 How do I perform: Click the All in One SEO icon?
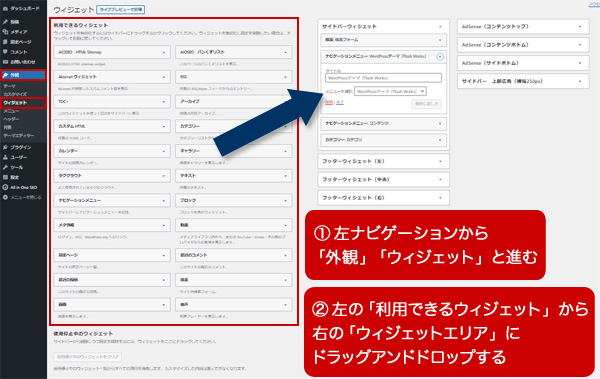click(x=5, y=187)
